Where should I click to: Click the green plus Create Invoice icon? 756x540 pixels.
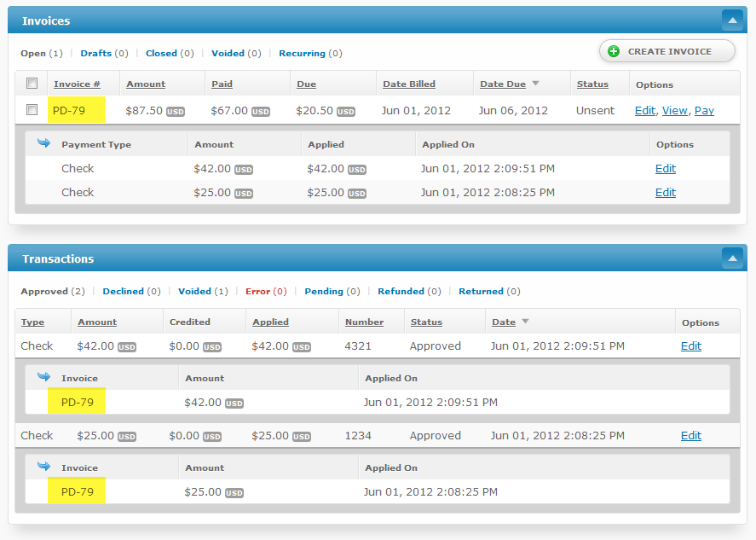click(x=614, y=52)
